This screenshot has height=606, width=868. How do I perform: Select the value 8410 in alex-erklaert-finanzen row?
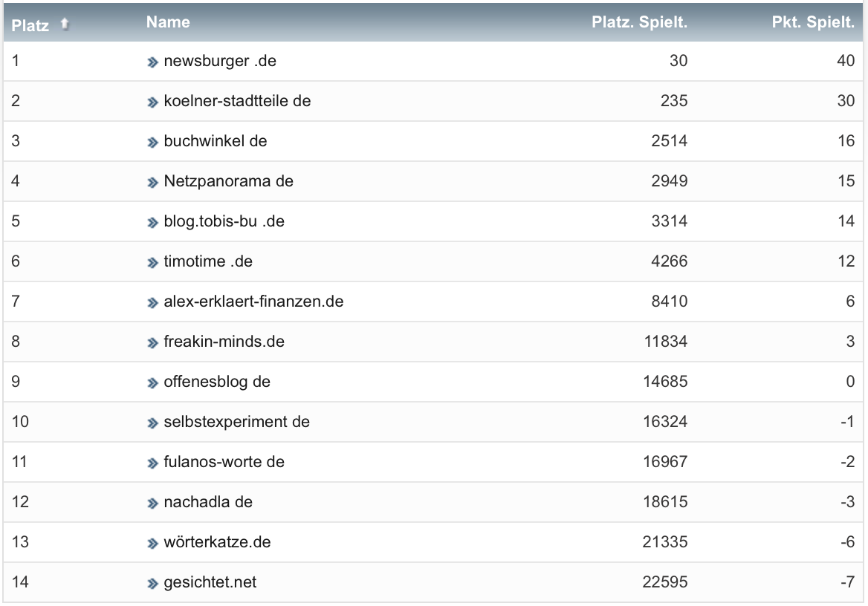670,302
